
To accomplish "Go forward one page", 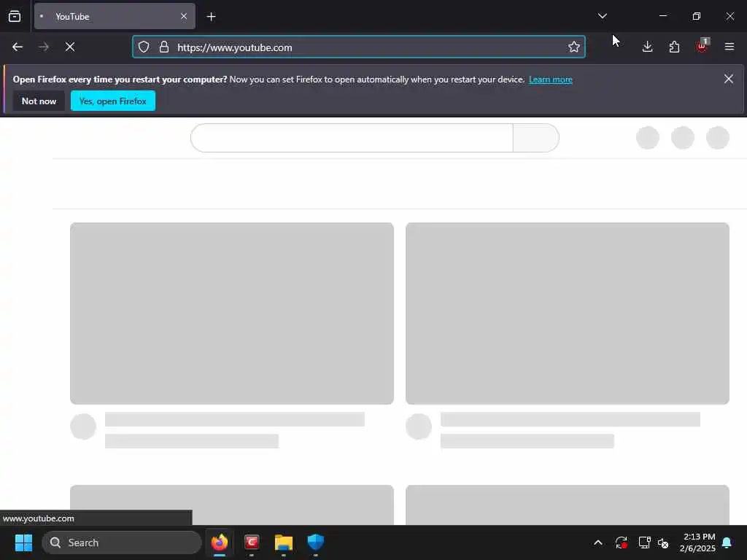I will (x=44, y=47).
